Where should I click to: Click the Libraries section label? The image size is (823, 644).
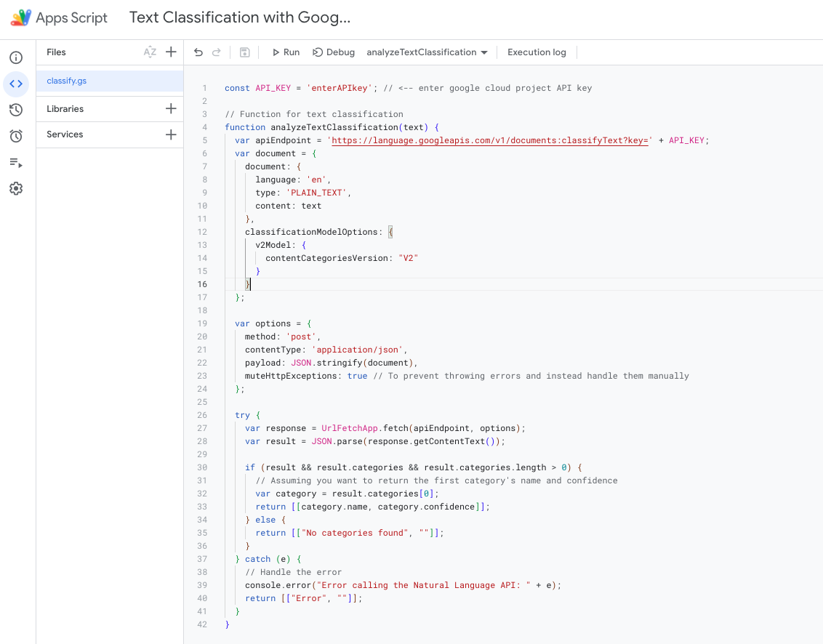tap(65, 108)
